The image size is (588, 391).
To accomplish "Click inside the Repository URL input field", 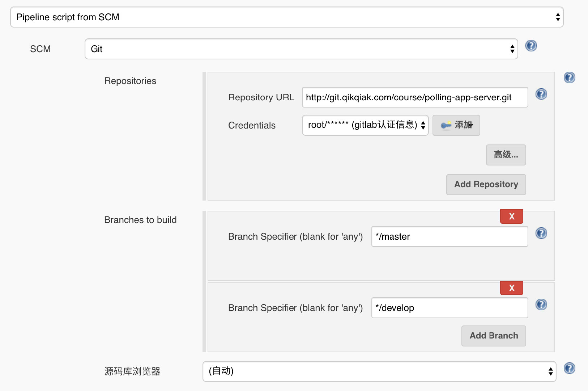I will [414, 97].
